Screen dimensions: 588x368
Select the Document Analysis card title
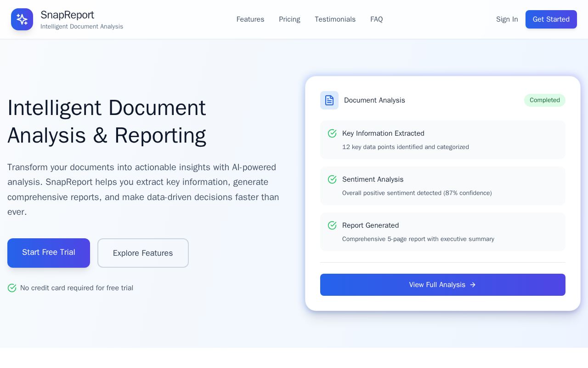click(x=374, y=100)
